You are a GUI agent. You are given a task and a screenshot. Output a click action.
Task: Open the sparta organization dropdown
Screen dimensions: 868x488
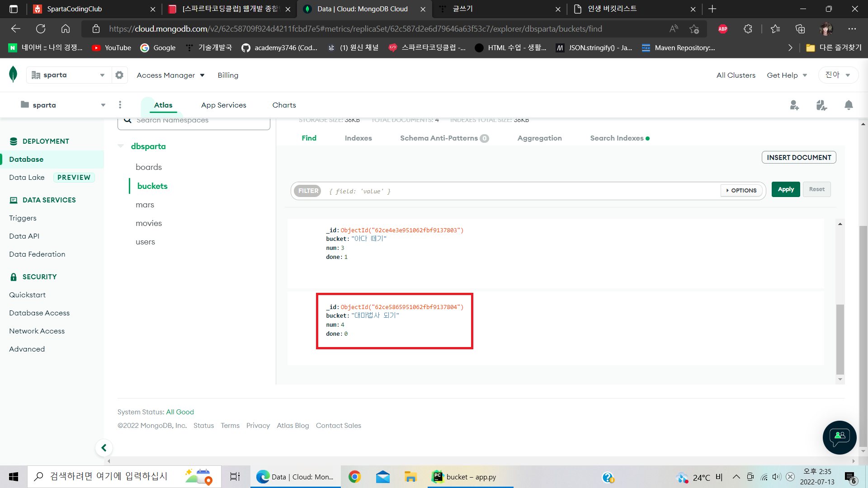tap(69, 75)
